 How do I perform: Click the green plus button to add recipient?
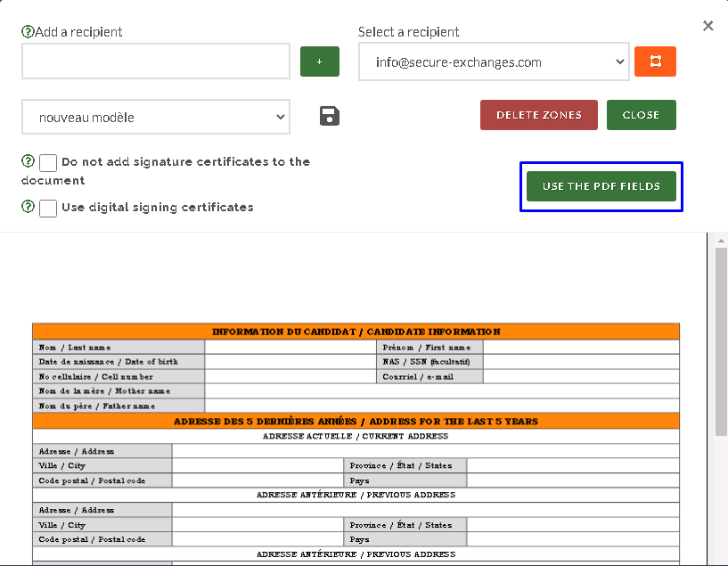coord(319,62)
